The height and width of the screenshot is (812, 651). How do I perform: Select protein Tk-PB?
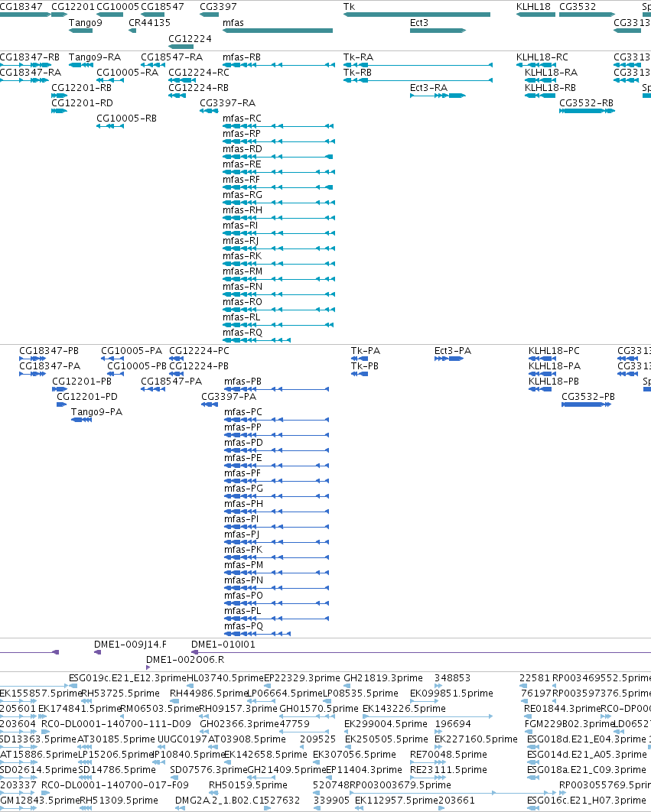[x=365, y=366]
